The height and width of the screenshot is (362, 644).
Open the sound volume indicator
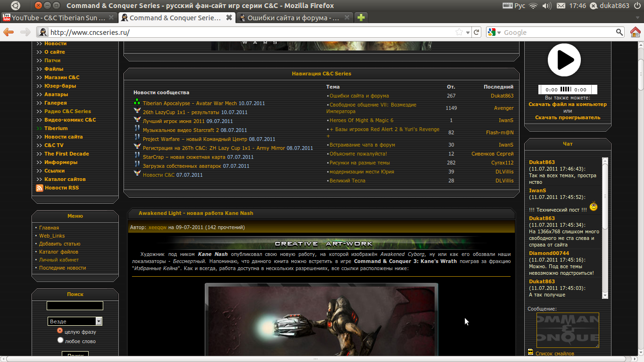pyautogui.click(x=547, y=6)
